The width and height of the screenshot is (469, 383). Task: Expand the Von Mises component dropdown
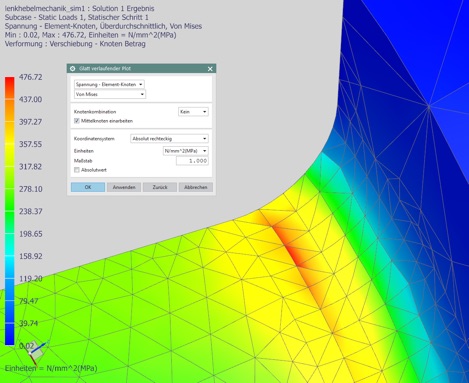(110, 94)
